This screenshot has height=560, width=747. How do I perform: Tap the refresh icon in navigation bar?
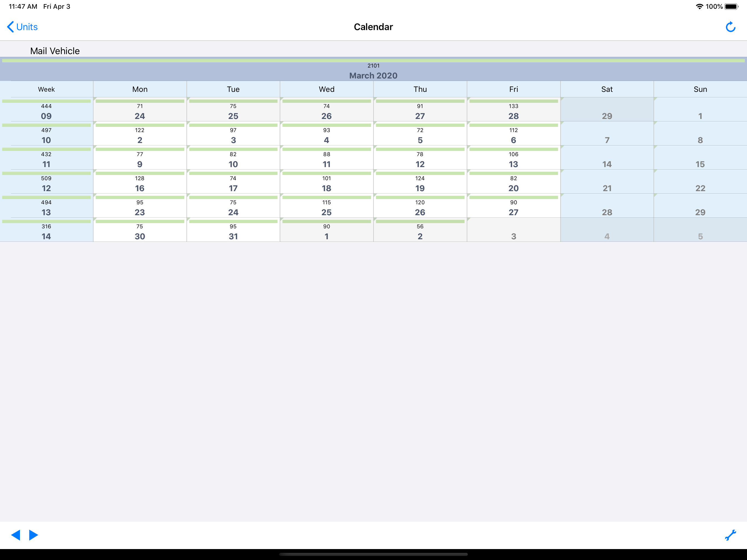click(730, 27)
